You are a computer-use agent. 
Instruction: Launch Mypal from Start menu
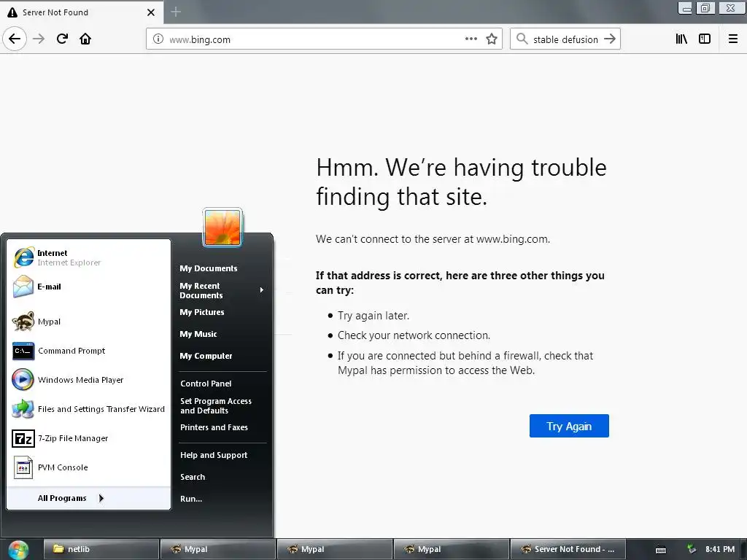pos(88,322)
